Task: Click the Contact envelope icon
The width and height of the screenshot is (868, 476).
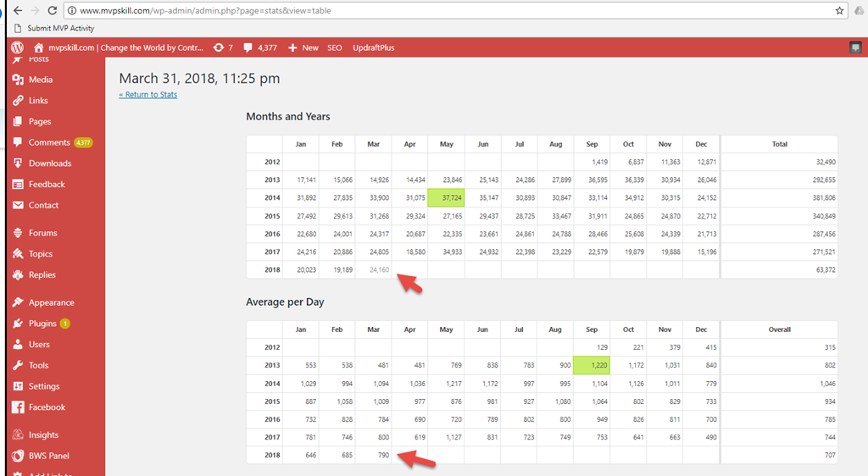Action: tap(18, 205)
